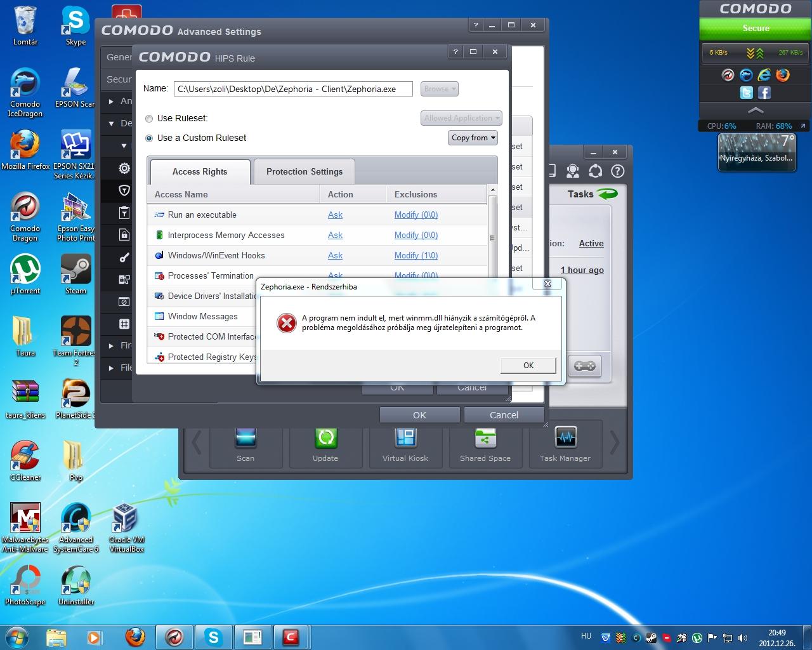Click the support headset icon in Comodo window
812x650 pixels.
[x=573, y=171]
